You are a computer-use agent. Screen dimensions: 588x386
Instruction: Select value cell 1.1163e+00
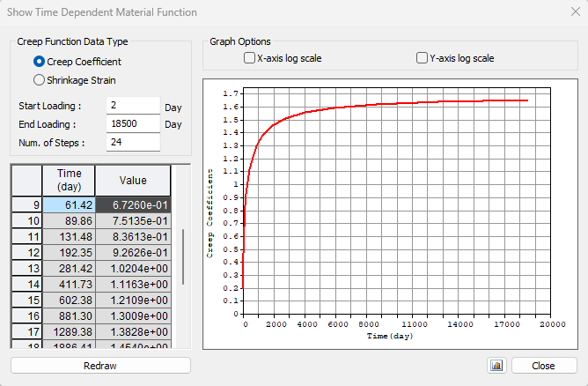[134, 285]
